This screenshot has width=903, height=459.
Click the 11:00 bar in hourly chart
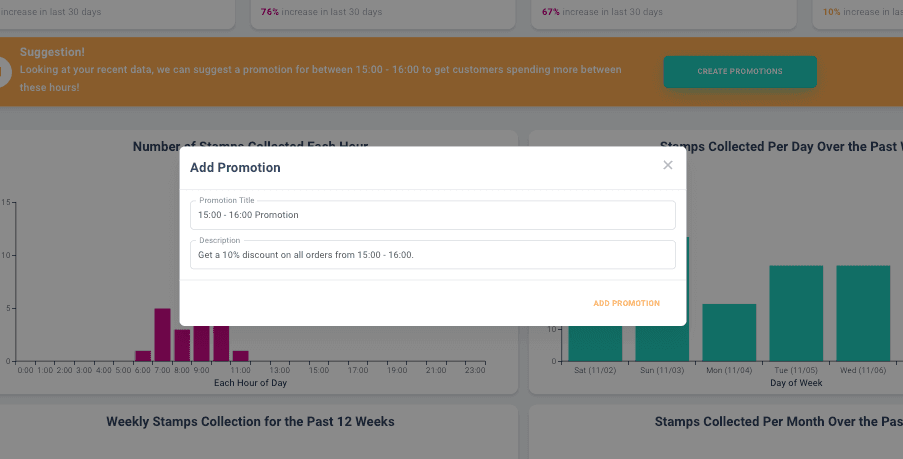coord(240,356)
